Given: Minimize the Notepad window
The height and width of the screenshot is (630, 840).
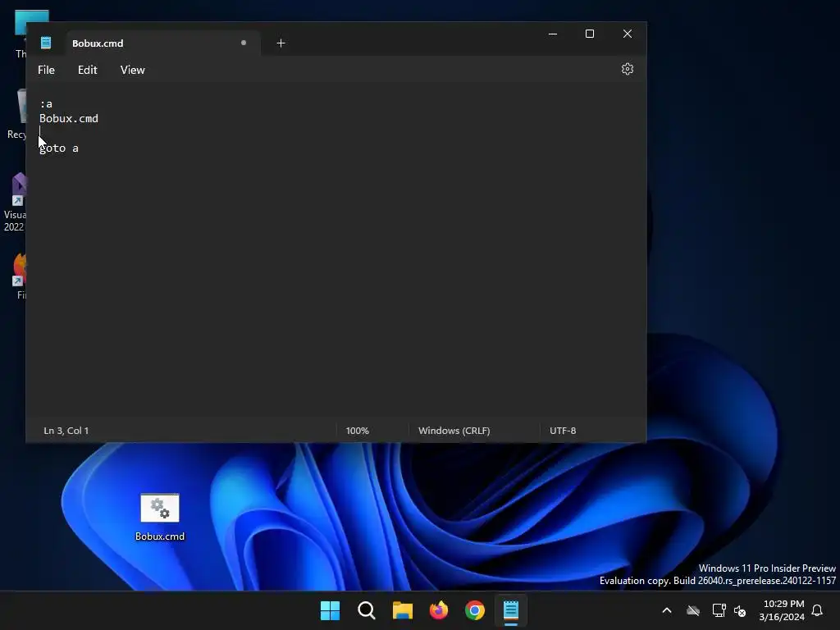Looking at the screenshot, I should 553,34.
